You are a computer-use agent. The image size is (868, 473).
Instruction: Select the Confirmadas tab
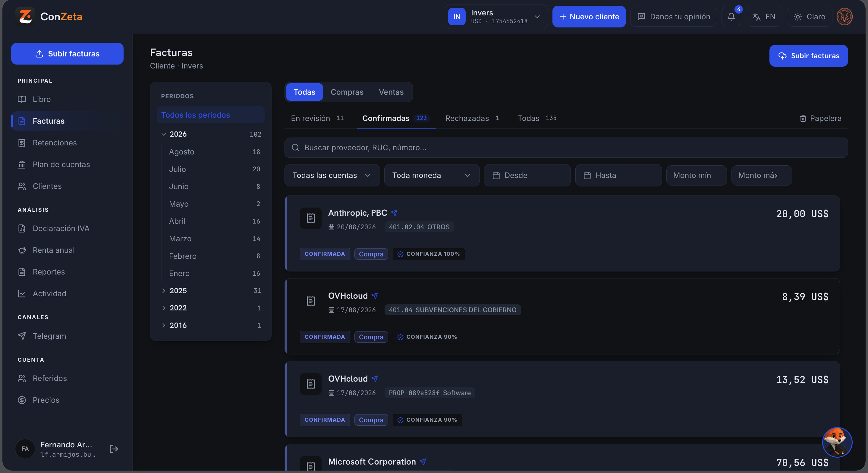coord(396,119)
